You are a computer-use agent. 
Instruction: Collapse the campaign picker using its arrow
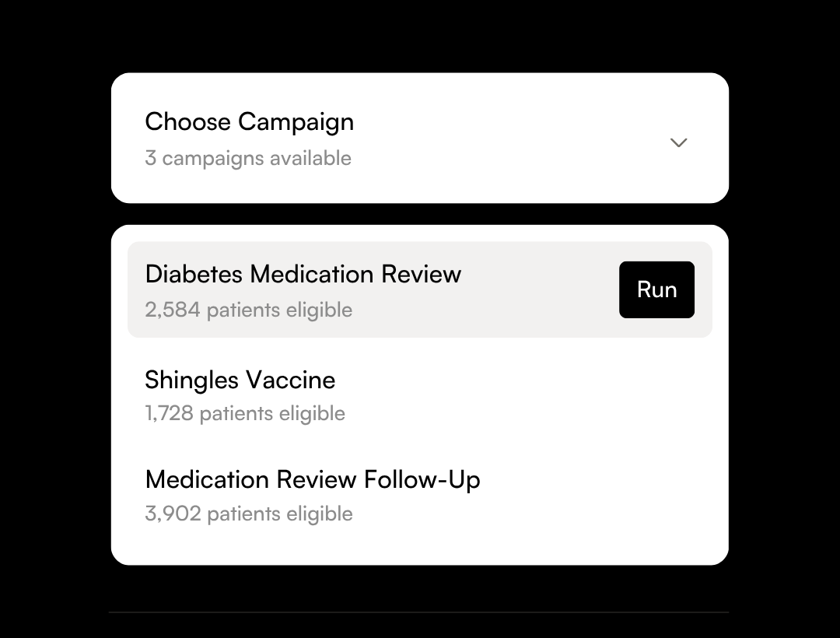[678, 143]
